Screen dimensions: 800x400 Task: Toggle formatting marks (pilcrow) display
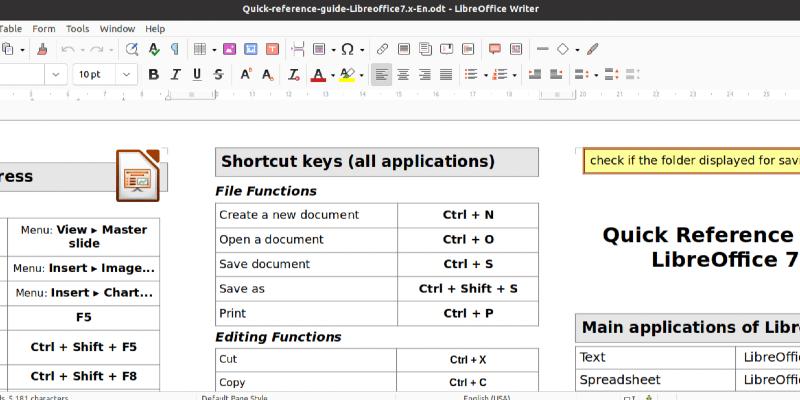pyautogui.click(x=175, y=49)
